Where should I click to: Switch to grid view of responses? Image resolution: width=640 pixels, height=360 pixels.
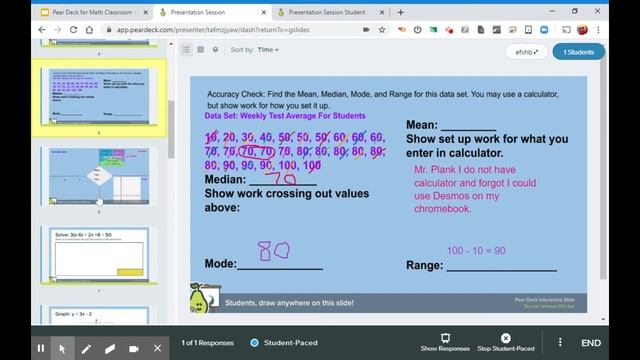tap(200, 49)
